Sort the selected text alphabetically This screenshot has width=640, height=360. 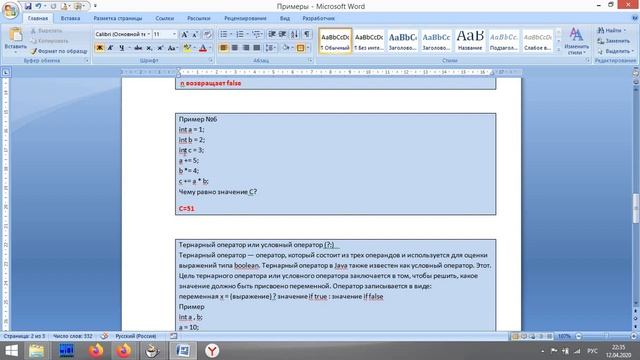[295, 34]
